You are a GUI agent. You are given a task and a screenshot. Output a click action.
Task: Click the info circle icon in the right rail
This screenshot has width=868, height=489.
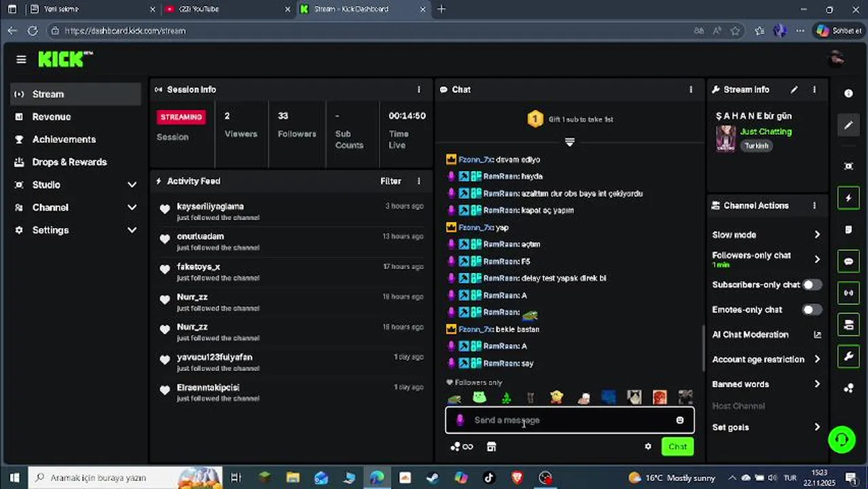click(848, 94)
